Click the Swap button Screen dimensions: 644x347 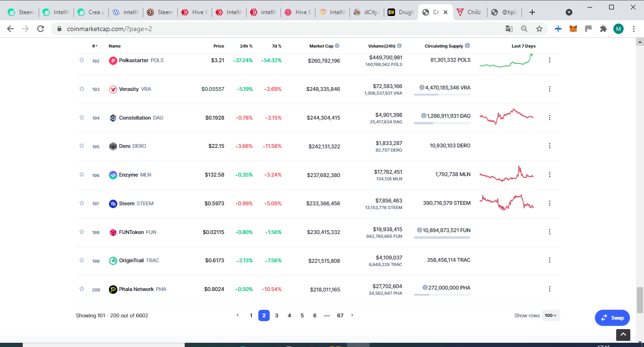click(x=612, y=318)
